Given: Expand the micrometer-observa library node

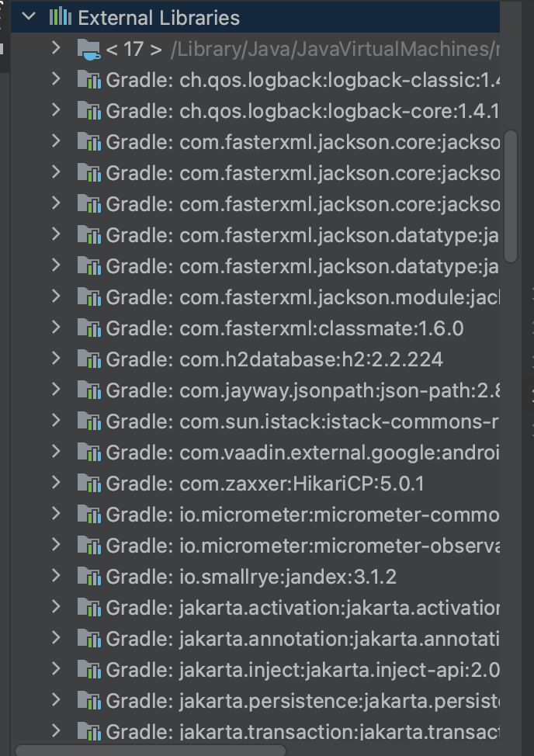Looking at the screenshot, I should click(x=56, y=544).
